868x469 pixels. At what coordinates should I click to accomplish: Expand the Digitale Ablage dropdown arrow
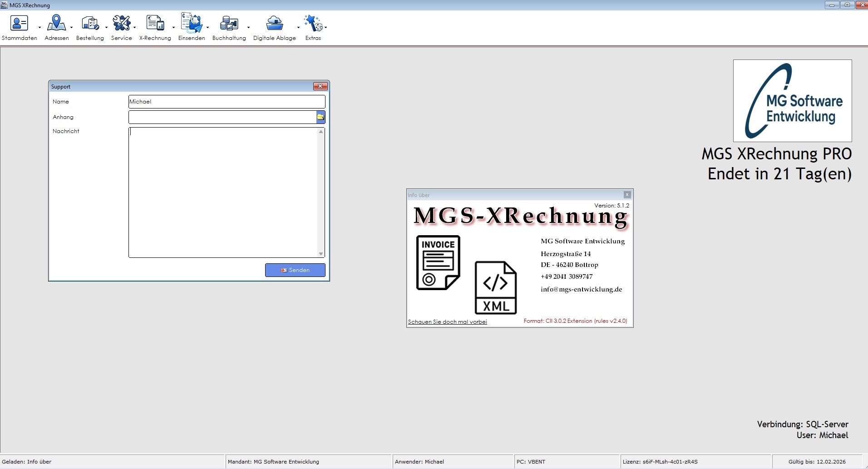click(x=298, y=27)
